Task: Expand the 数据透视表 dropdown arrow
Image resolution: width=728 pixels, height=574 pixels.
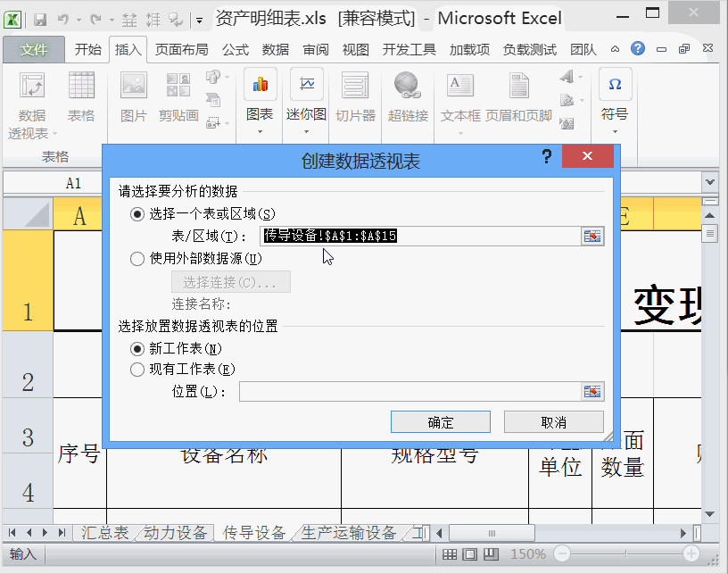Action: pos(54,134)
